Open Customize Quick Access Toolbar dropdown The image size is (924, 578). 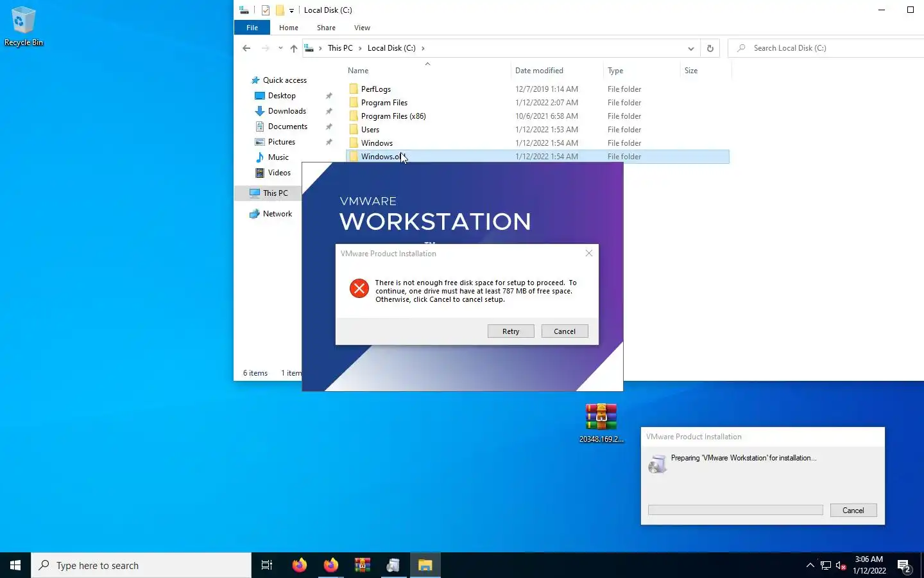(291, 10)
